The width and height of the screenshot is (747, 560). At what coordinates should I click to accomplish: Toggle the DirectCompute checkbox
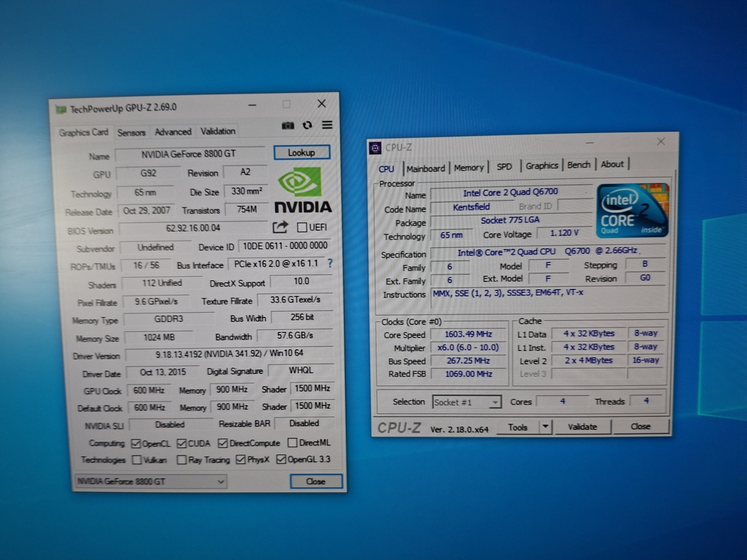point(222,443)
